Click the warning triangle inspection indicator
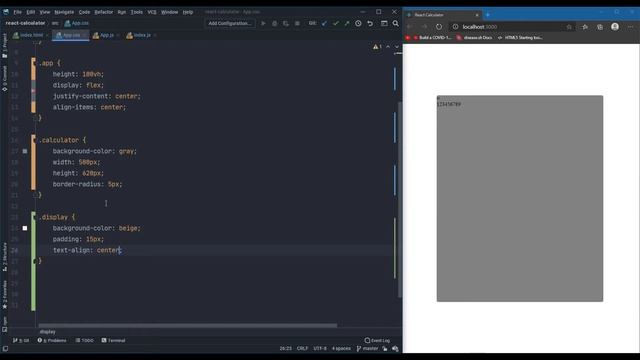 [377, 47]
